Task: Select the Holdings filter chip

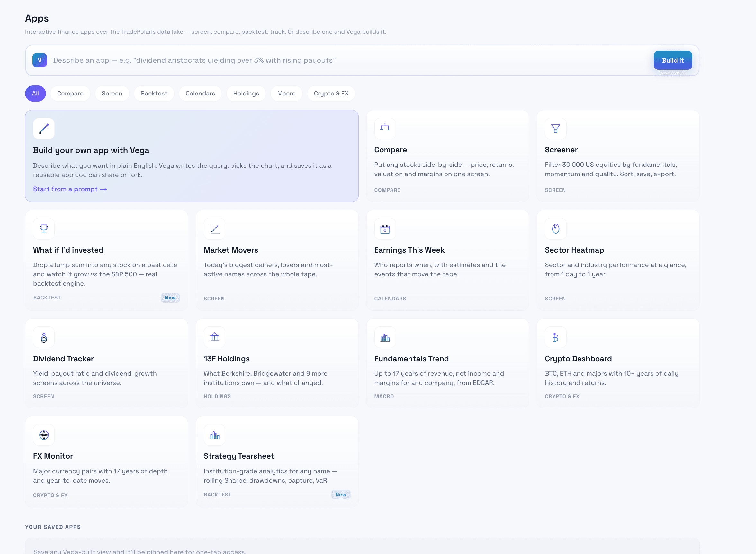Action: [x=246, y=94]
